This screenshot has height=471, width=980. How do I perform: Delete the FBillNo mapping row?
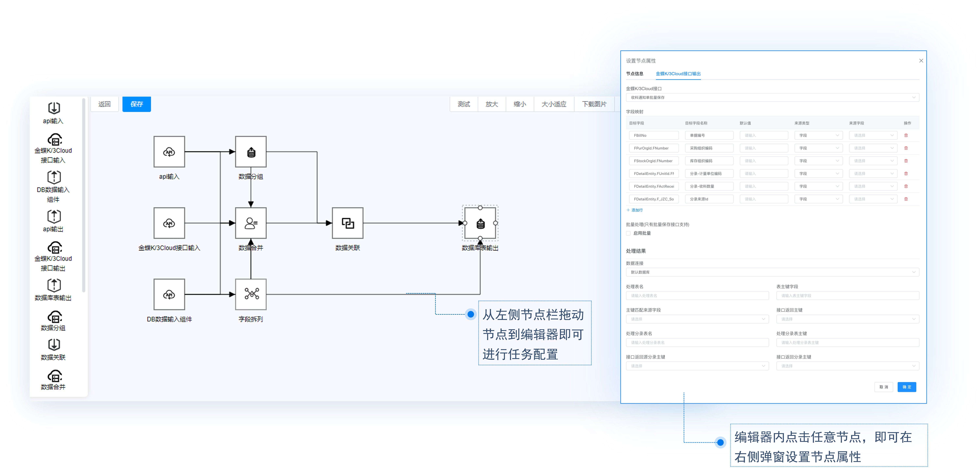pos(906,135)
